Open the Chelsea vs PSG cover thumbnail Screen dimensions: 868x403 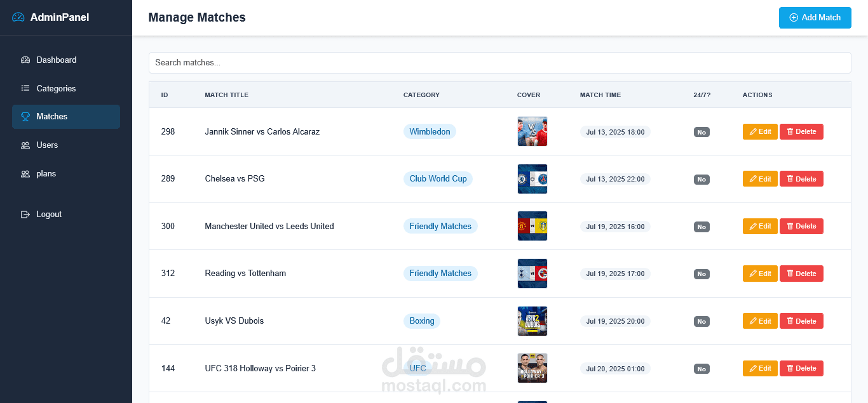[532, 179]
